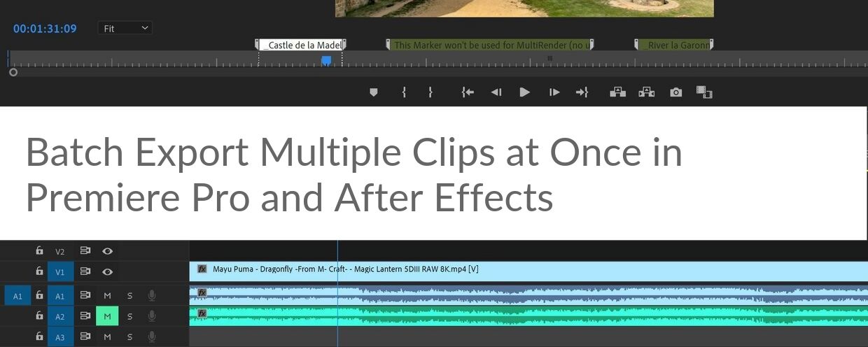Export a frame with the camera icon
868x347 pixels.
(675, 92)
